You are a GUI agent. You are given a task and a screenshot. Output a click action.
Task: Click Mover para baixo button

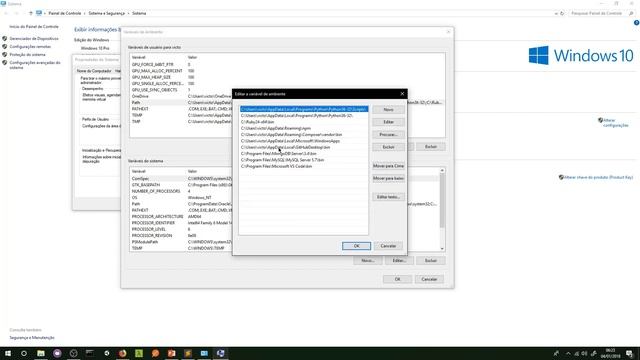point(389,178)
